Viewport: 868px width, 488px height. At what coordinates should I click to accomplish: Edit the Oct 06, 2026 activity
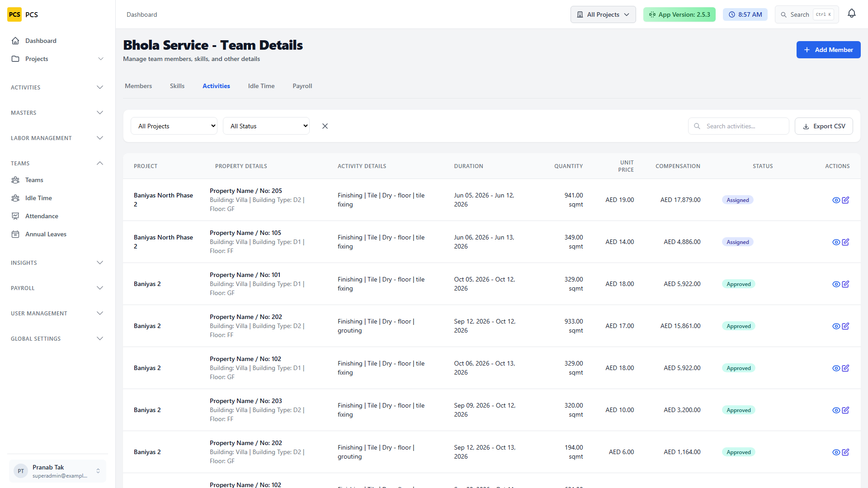[845, 368]
